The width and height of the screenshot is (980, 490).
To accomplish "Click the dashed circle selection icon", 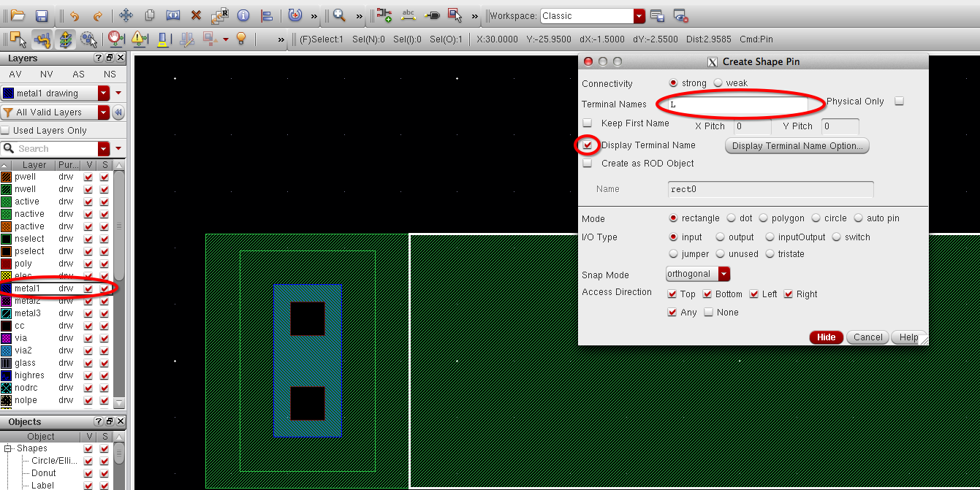I will [x=90, y=39].
